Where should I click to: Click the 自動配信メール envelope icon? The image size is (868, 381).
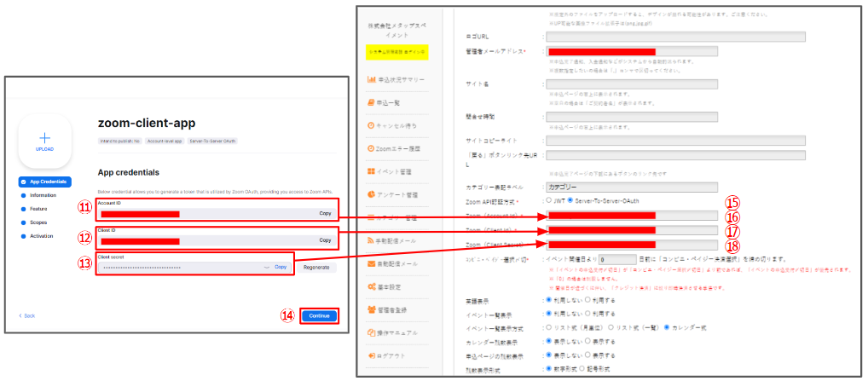tap(372, 263)
